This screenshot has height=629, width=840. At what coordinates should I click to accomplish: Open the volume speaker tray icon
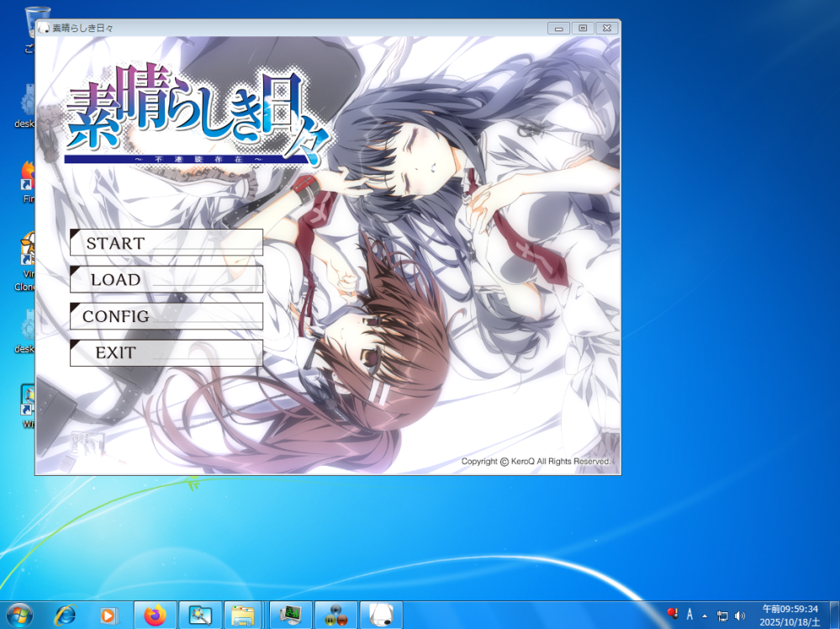pyautogui.click(x=740, y=616)
